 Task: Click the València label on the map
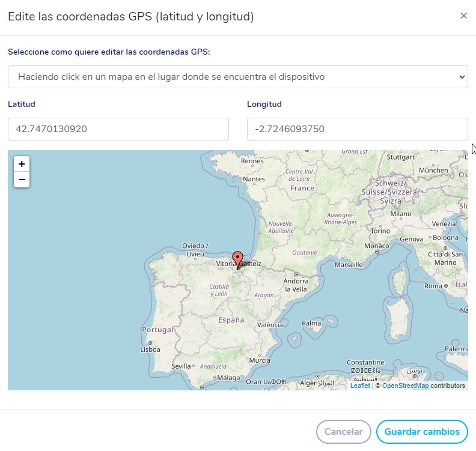(270, 325)
